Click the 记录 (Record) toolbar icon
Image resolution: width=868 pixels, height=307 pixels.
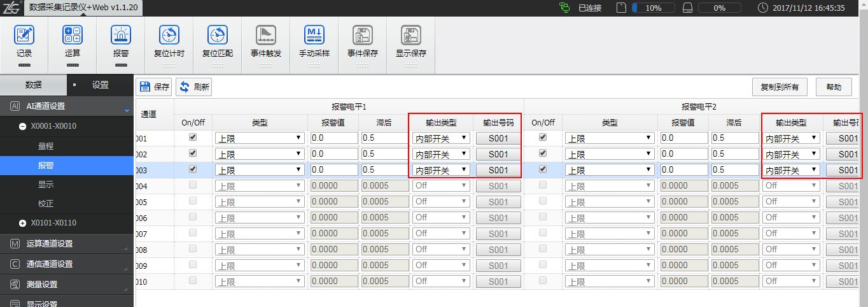coord(24,36)
